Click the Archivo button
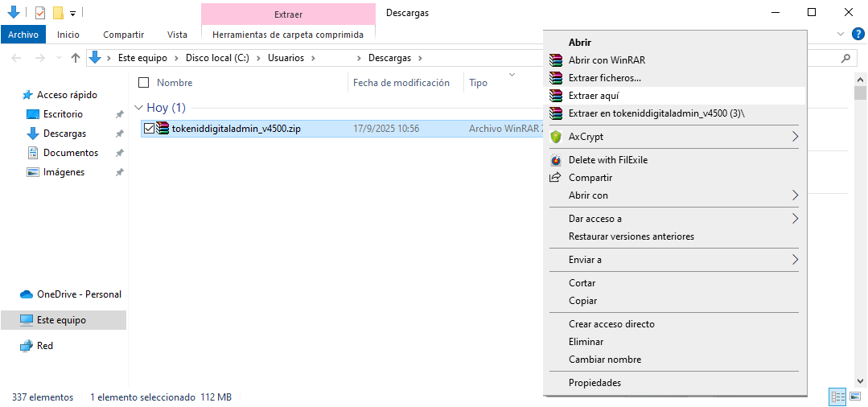This screenshot has height=407, width=868. point(23,35)
